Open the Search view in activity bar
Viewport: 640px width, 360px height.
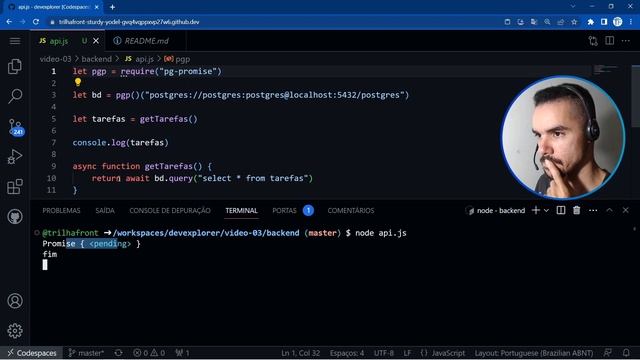pos(15,96)
